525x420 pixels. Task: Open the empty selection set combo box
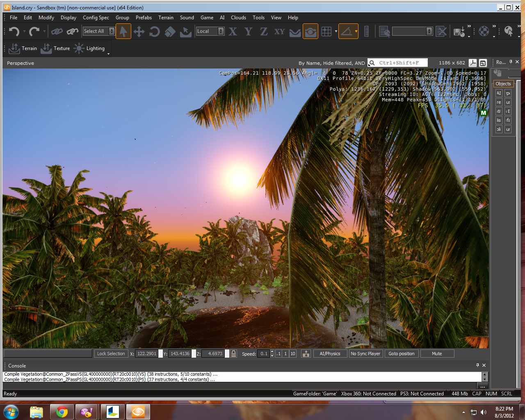pyautogui.click(x=412, y=31)
